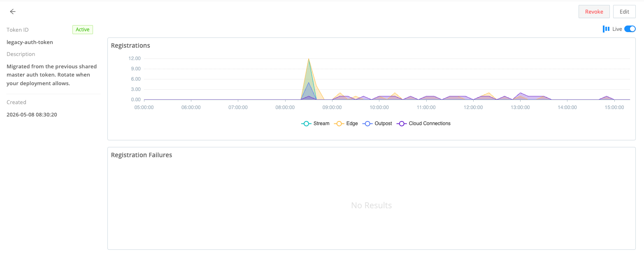Click the No Results message

[x=371, y=205]
